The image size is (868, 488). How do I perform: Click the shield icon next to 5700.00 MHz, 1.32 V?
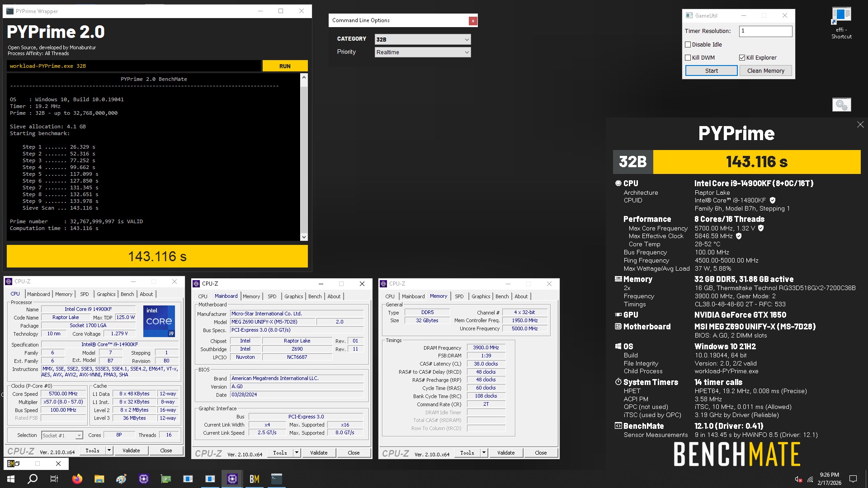pyautogui.click(x=761, y=228)
